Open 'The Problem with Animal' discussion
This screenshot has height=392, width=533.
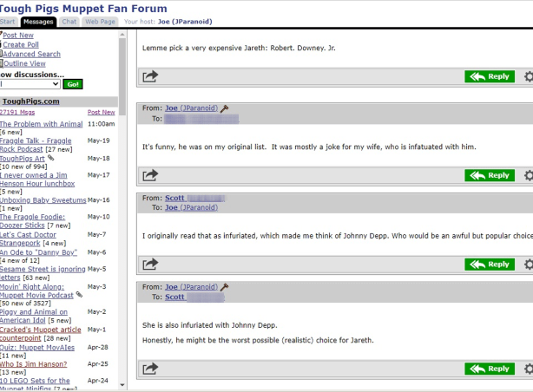tap(42, 124)
